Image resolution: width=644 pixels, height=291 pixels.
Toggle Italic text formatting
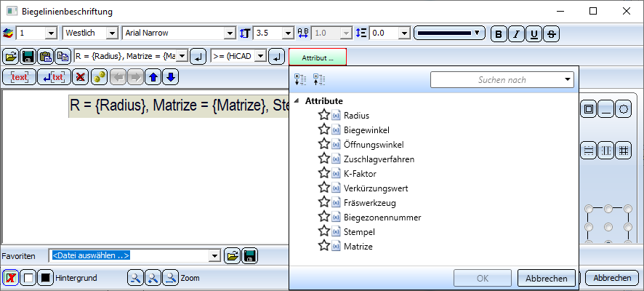[x=516, y=33]
